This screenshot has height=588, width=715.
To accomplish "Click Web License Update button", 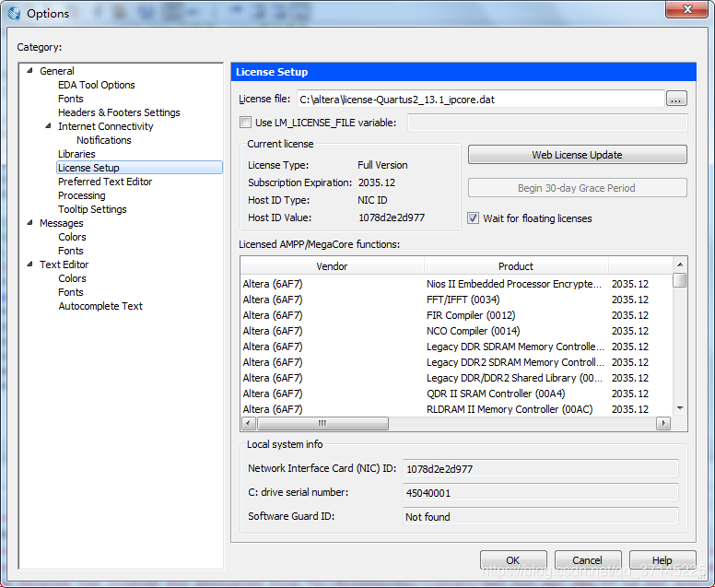I will click(x=577, y=155).
